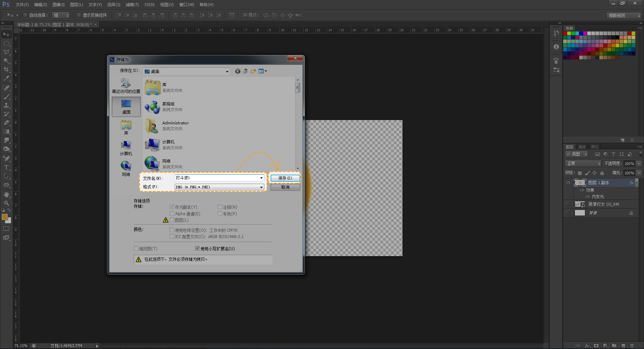This screenshot has height=349, width=644.
Task: Click the Quick Mask mode icon
Action: [x=6, y=229]
